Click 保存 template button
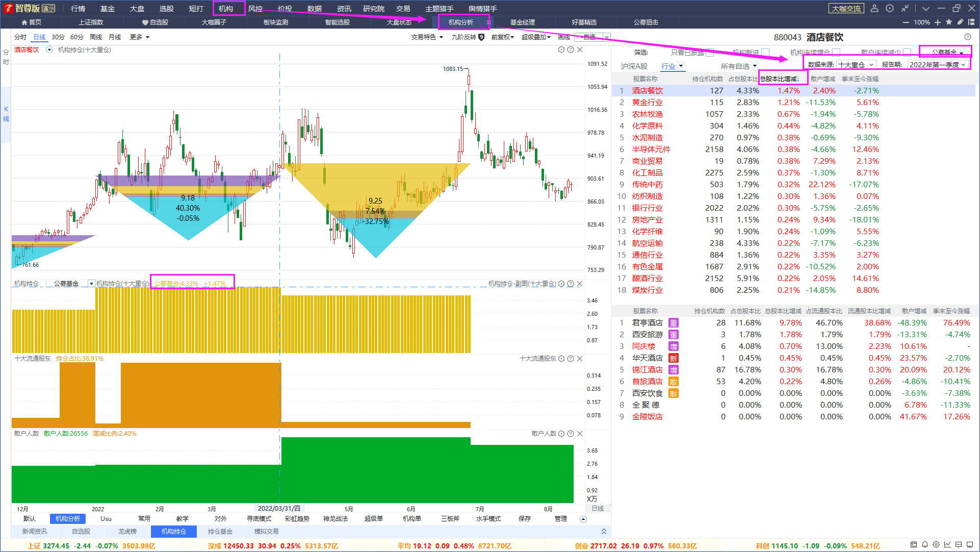This screenshot has height=552, width=980. pos(525,519)
